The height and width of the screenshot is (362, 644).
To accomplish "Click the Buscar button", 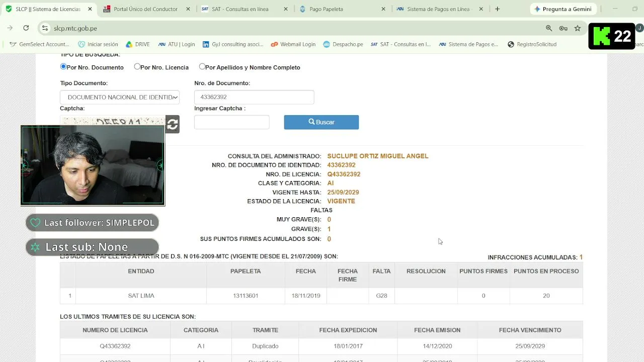I will tap(321, 122).
